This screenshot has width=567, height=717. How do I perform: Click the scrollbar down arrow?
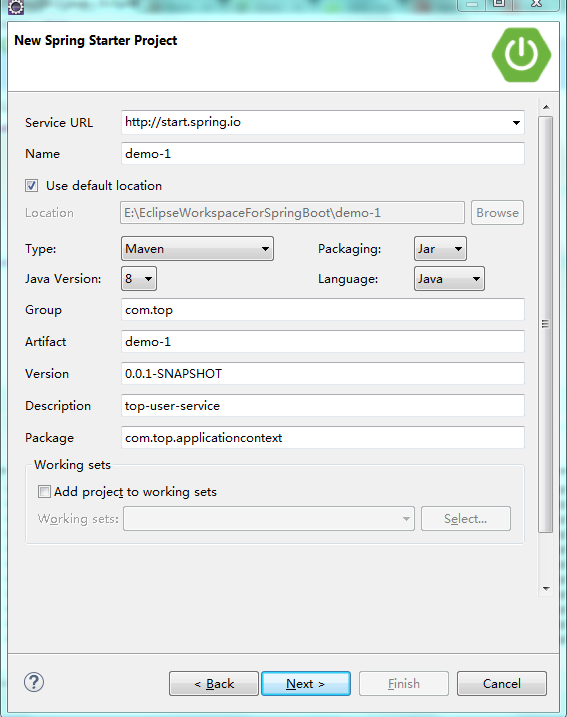[546, 589]
